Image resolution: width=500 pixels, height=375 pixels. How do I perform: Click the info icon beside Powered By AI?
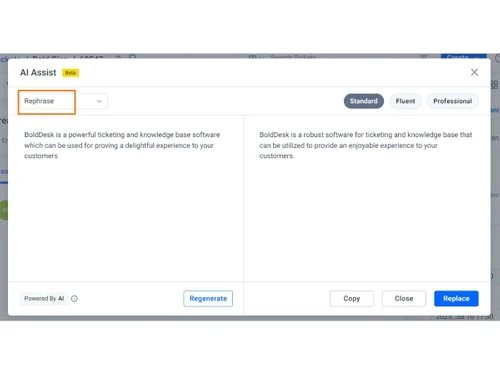coord(74,299)
